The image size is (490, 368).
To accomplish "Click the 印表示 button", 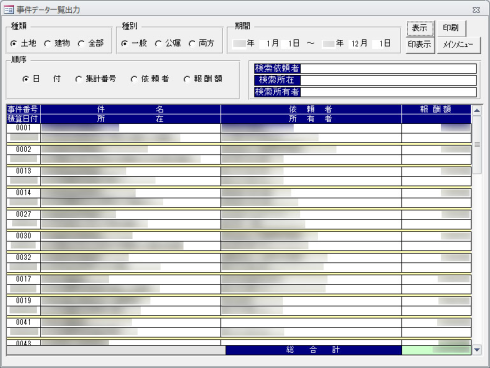I will [x=420, y=45].
